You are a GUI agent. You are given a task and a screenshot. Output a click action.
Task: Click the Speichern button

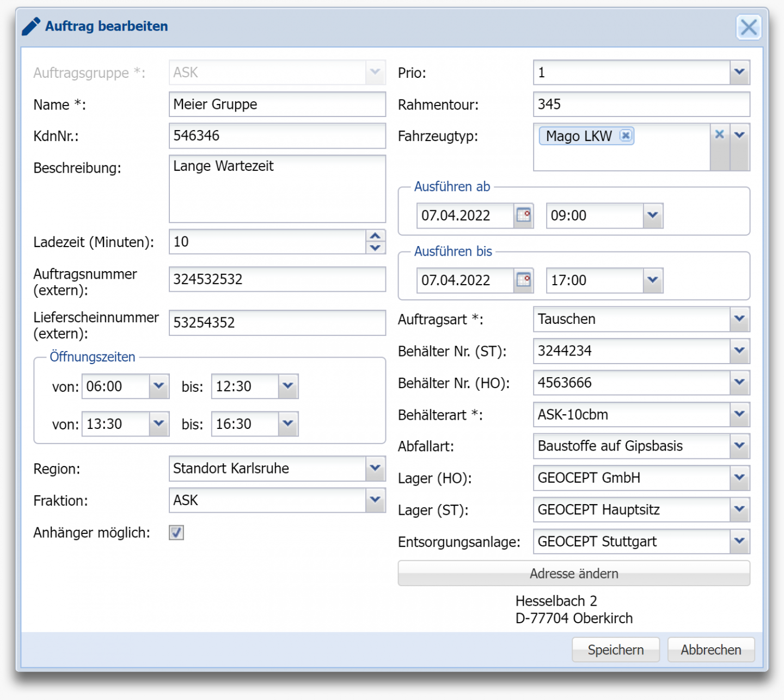click(615, 649)
